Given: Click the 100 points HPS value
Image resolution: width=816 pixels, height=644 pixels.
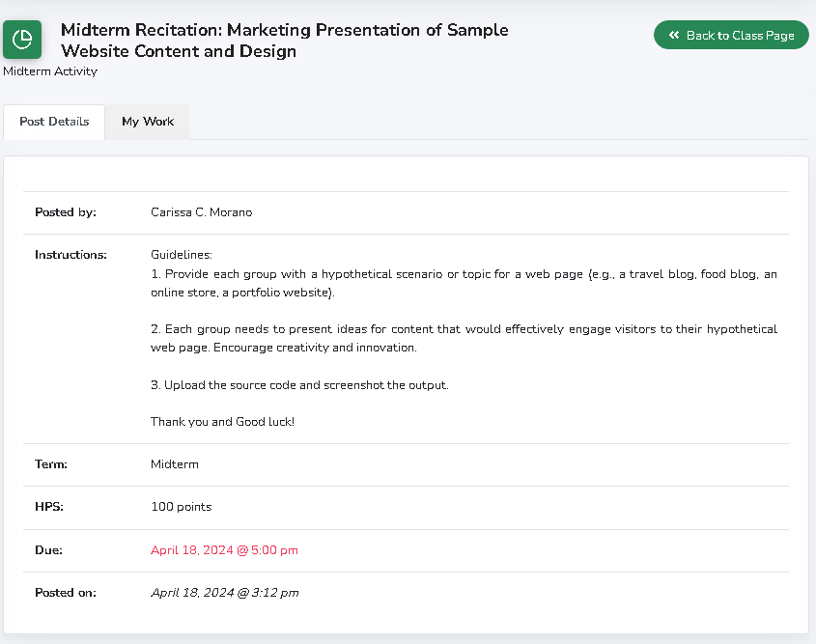Looking at the screenshot, I should tap(181, 507).
